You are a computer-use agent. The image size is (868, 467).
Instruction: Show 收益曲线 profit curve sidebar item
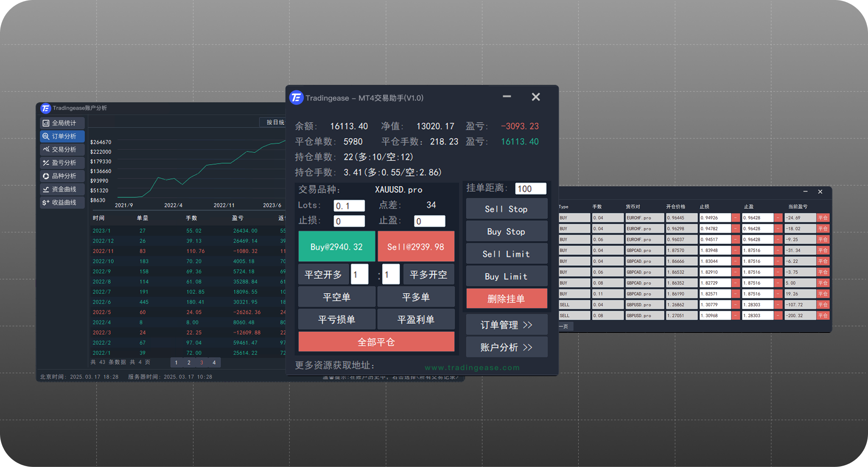click(x=62, y=203)
